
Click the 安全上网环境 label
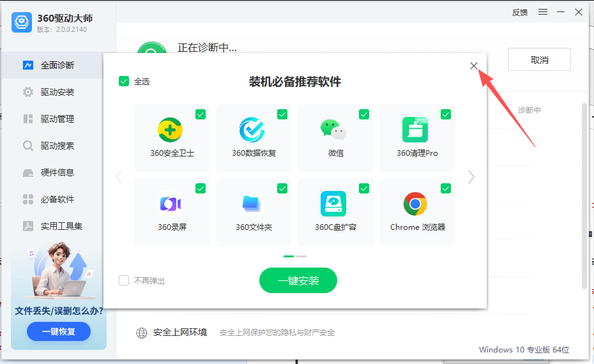pyautogui.click(x=180, y=333)
